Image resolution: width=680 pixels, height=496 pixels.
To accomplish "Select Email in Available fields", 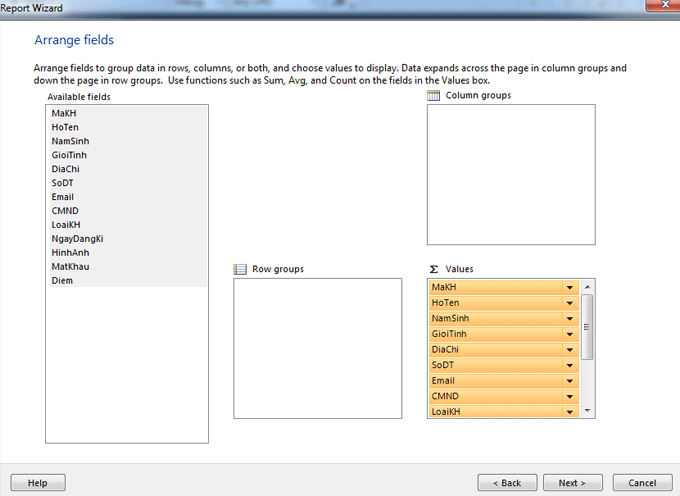I will 128,197.
